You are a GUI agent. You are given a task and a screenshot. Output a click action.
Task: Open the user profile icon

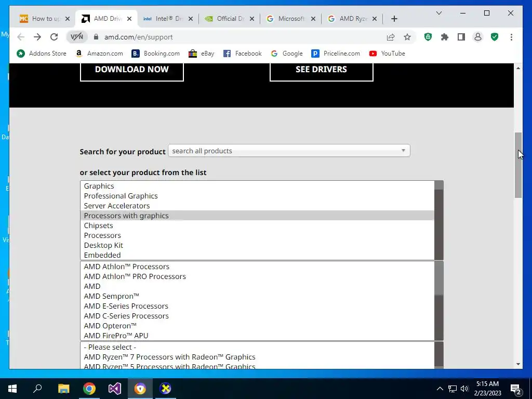[478, 37]
